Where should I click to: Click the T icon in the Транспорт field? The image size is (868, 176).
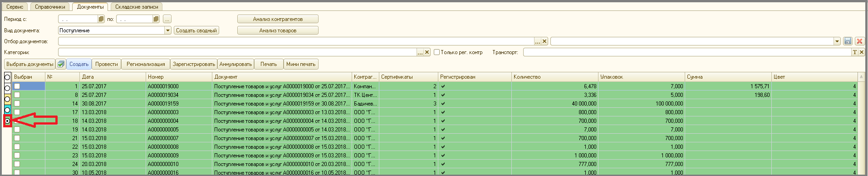(x=855, y=52)
